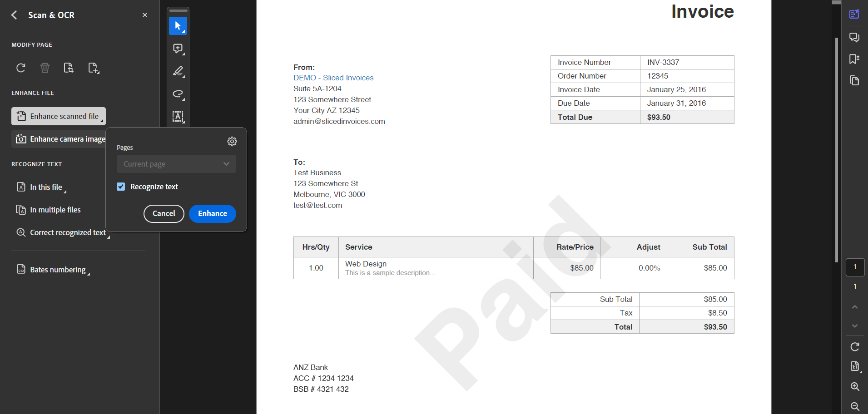Open the Bookmarks panel
868x414 pixels.
[x=854, y=59]
